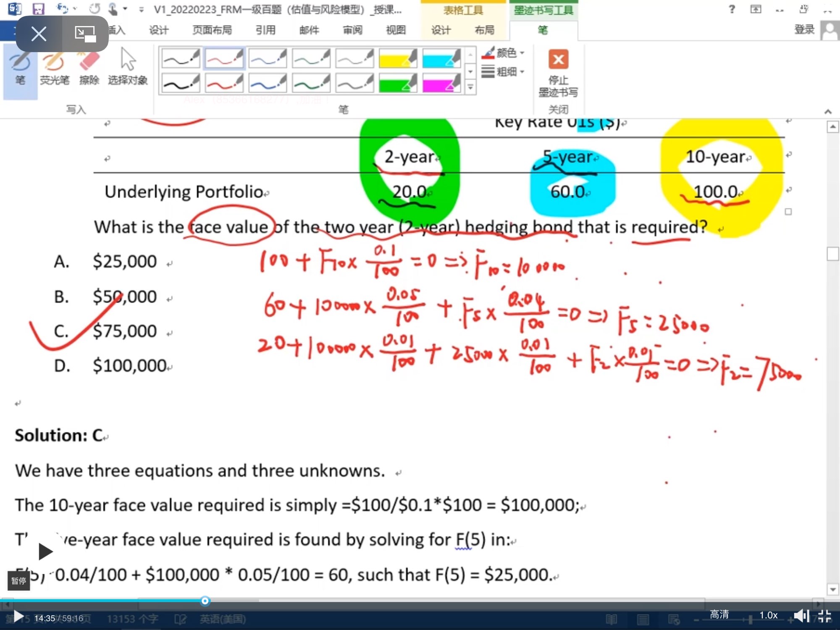The image size is (840, 630).
Task: Select the Highlighter (荧光笔) tool
Action: (x=54, y=67)
